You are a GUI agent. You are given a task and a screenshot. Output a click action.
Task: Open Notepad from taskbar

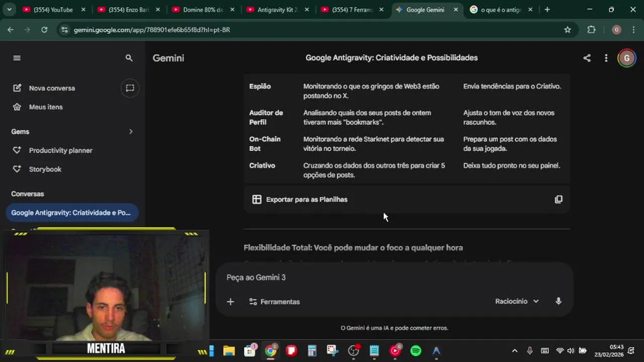pyautogui.click(x=374, y=351)
